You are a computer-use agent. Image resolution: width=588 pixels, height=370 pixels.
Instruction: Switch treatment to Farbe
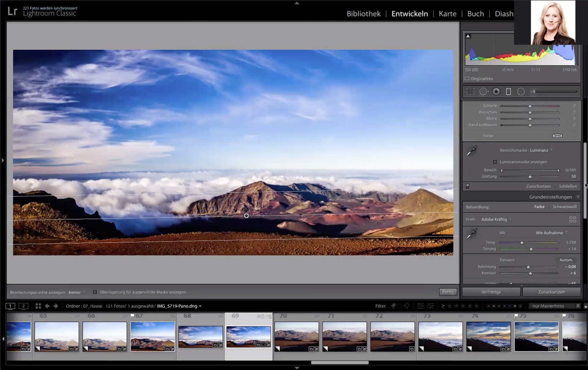point(539,207)
